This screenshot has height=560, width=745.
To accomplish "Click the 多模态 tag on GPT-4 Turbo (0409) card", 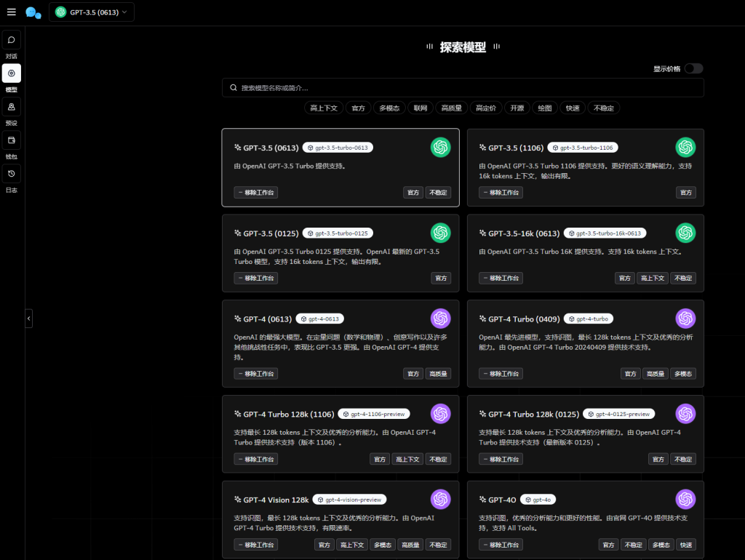I will coord(682,374).
